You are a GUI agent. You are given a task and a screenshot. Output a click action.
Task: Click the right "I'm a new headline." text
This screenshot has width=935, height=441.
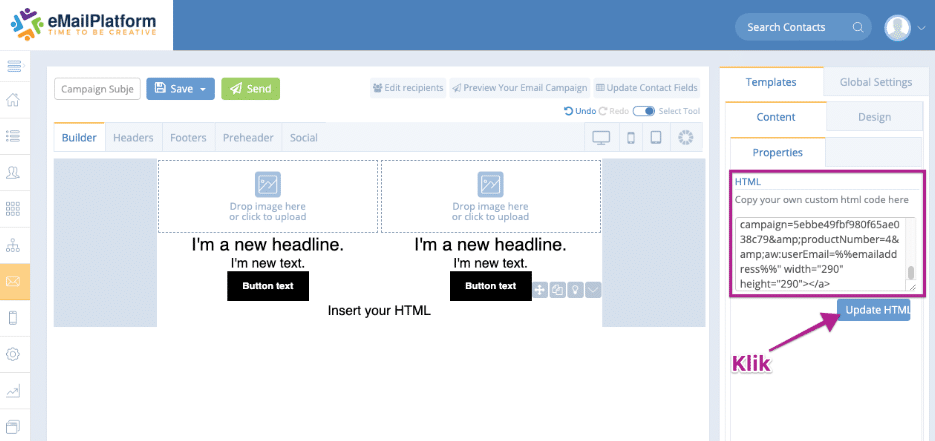coord(491,245)
